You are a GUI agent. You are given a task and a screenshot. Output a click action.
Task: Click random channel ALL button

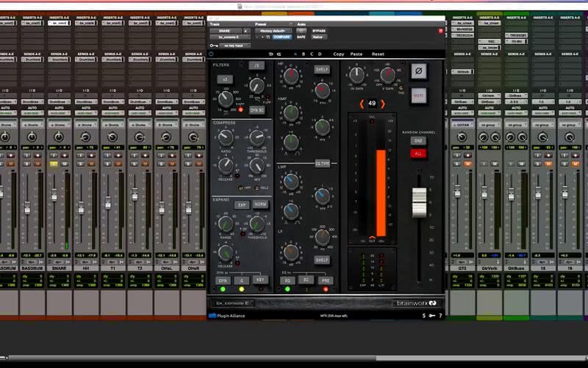pos(418,153)
